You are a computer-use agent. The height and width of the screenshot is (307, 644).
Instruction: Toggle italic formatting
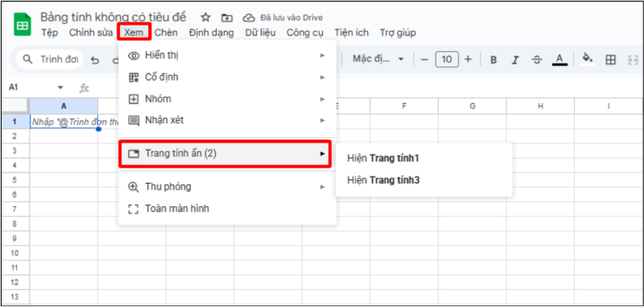pyautogui.click(x=515, y=60)
